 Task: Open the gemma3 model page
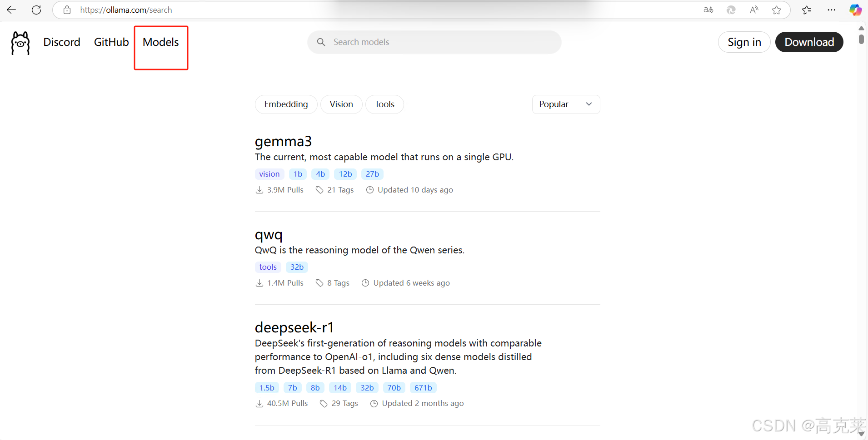[283, 141]
